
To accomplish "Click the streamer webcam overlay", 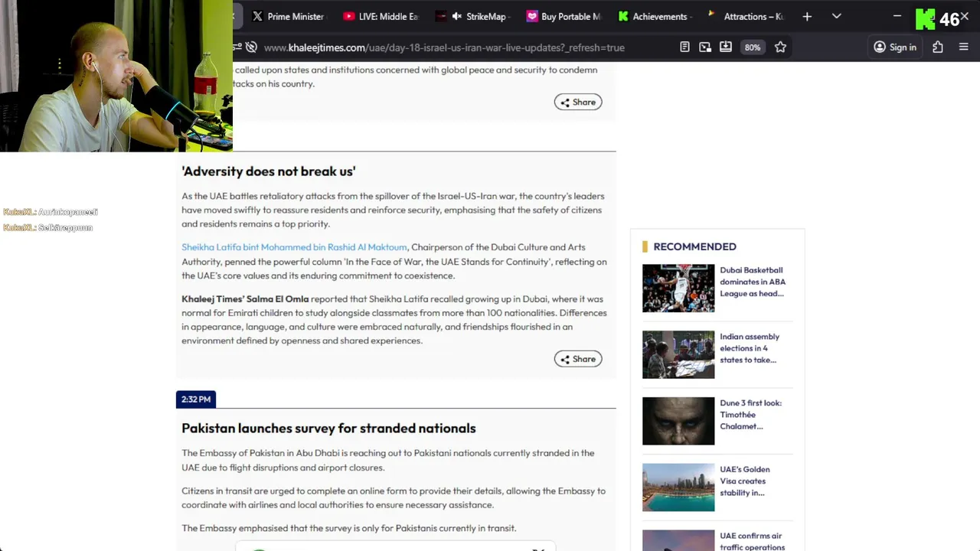I will coord(116,76).
